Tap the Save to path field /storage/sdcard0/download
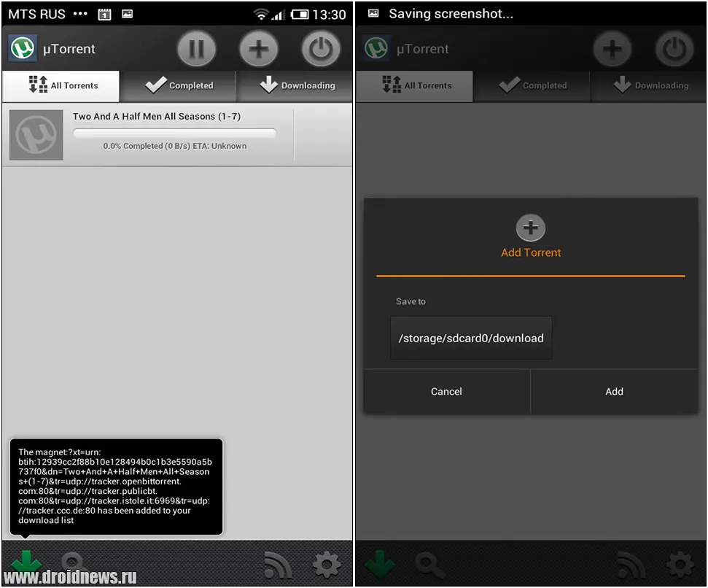Image resolution: width=708 pixels, height=588 pixels. (471, 339)
